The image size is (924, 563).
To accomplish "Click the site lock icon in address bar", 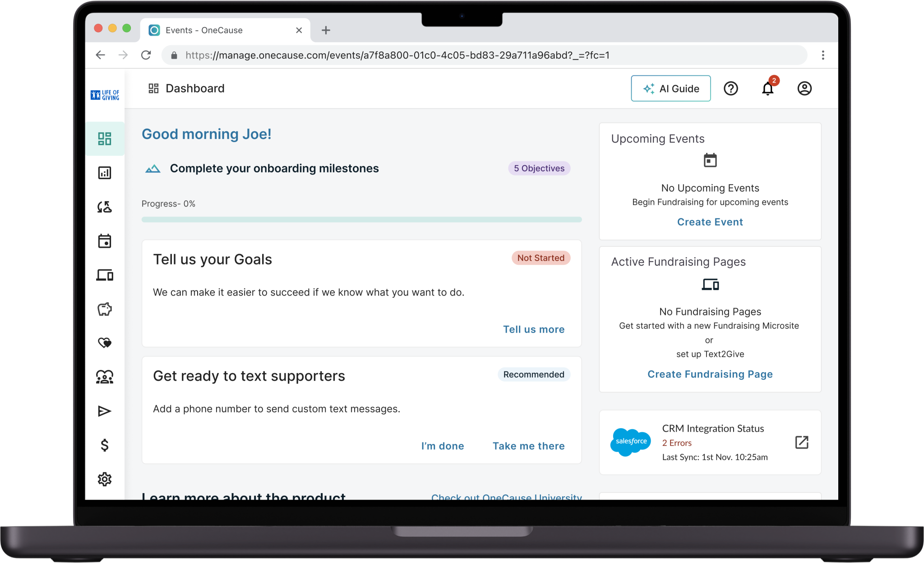I will pyautogui.click(x=174, y=55).
